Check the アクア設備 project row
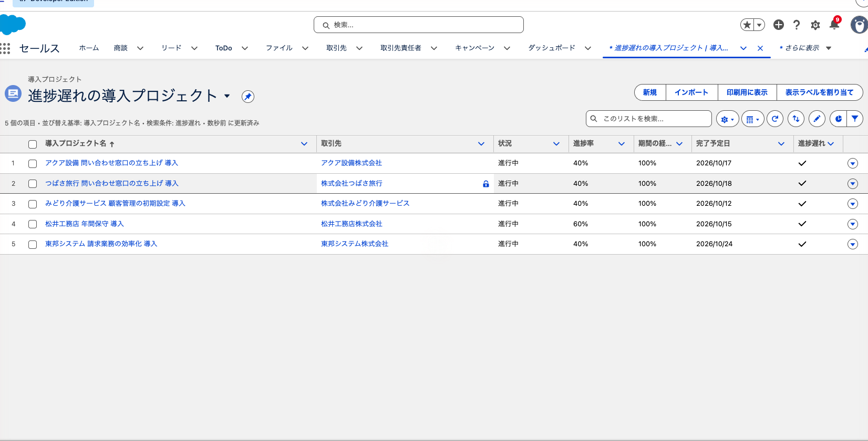 click(33, 164)
